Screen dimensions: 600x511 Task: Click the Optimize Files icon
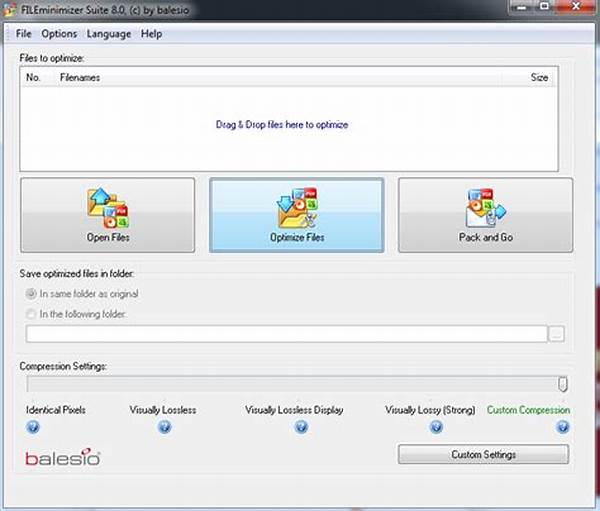click(x=295, y=208)
